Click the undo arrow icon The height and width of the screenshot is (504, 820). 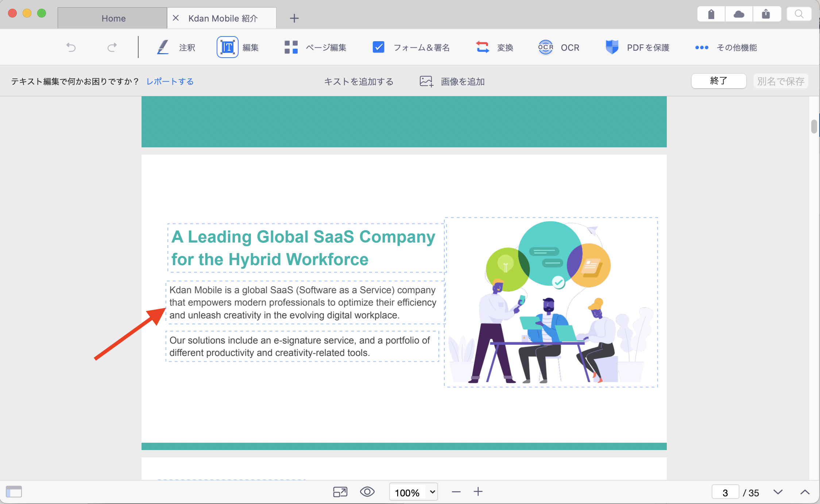pos(71,47)
